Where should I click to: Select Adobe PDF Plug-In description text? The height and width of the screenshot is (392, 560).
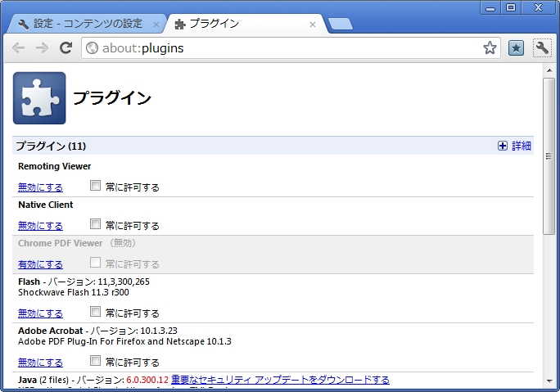point(124,341)
